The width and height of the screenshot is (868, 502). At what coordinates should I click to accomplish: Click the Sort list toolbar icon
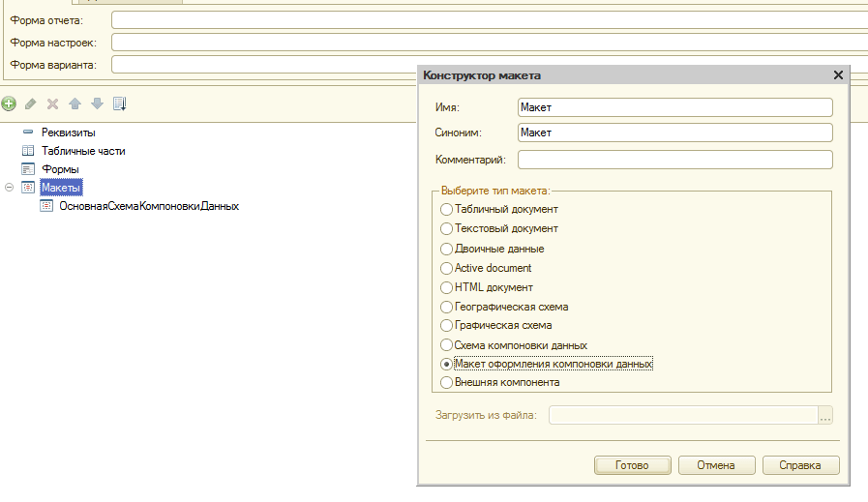pyautogui.click(x=120, y=103)
